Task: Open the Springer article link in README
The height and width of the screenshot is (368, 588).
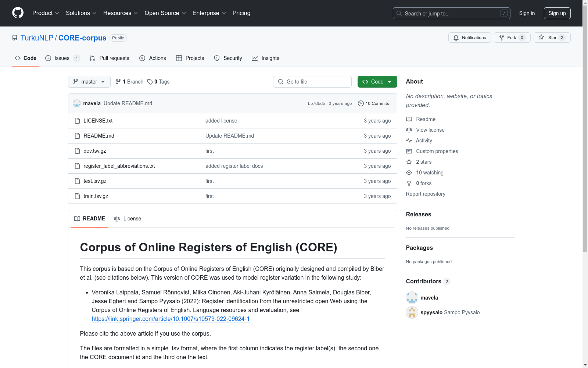Action: 171,319
